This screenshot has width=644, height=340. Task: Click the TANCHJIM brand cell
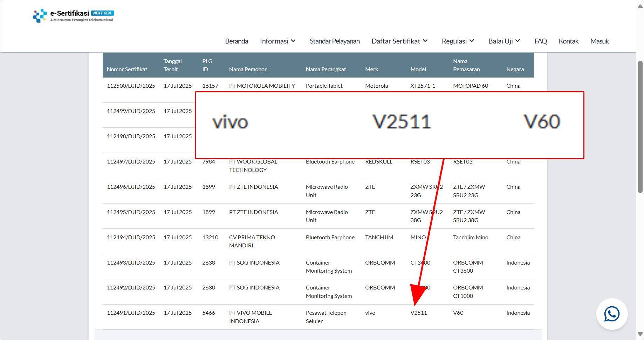379,237
